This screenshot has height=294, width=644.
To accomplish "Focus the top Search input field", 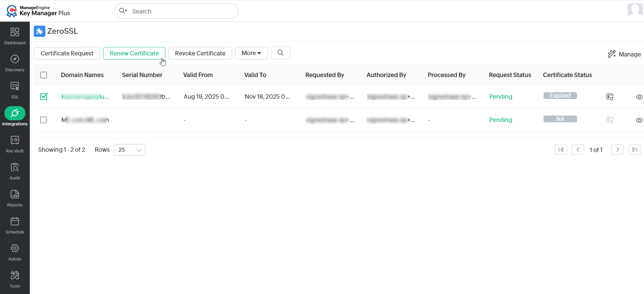I will click(177, 11).
